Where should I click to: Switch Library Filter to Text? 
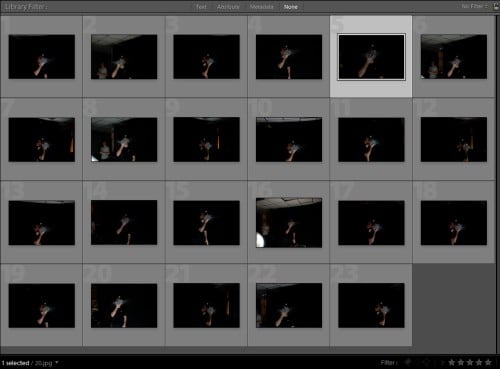pos(201,7)
